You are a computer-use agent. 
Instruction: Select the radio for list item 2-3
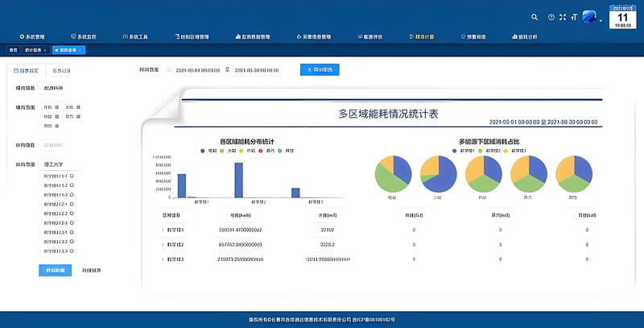[x=72, y=222]
